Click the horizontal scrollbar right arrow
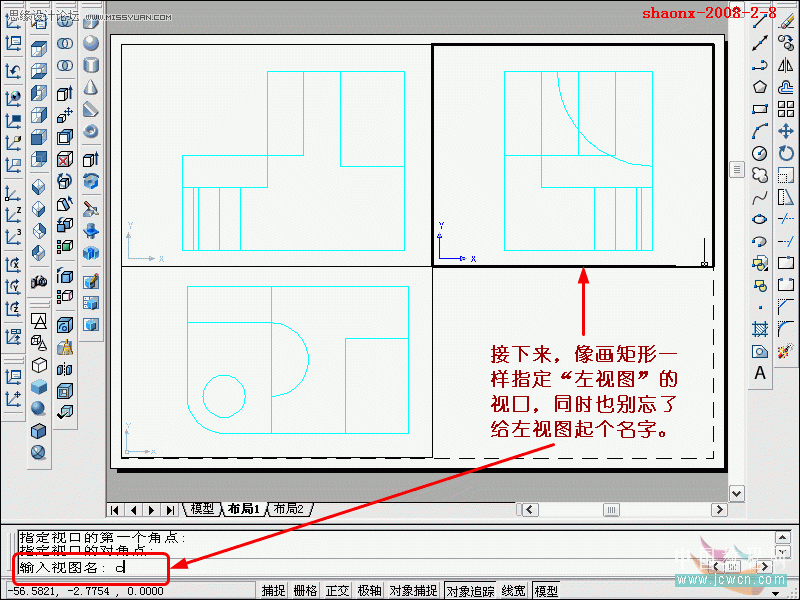 tap(719, 509)
